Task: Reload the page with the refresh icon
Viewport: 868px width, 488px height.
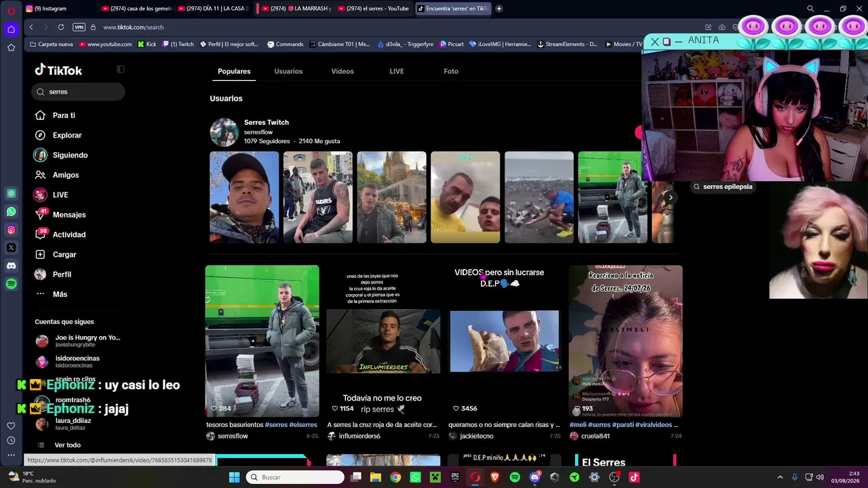Action: pyautogui.click(x=61, y=27)
